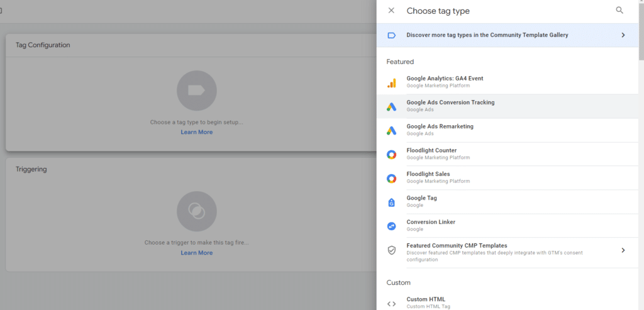Click the Tag Configuration card heading

[43, 45]
